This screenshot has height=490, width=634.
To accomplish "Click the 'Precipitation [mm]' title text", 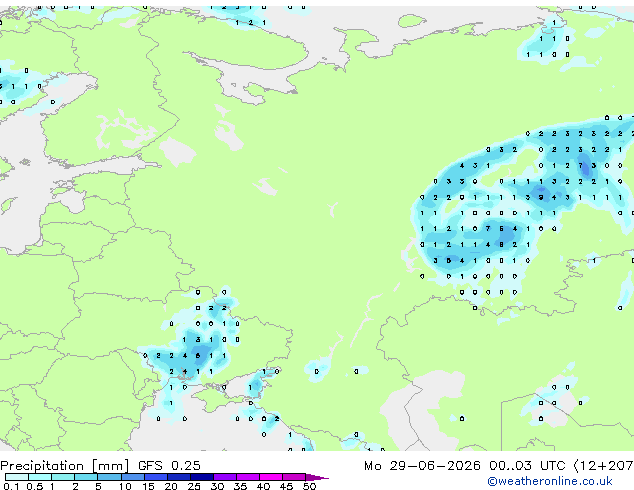I will tap(65, 466).
